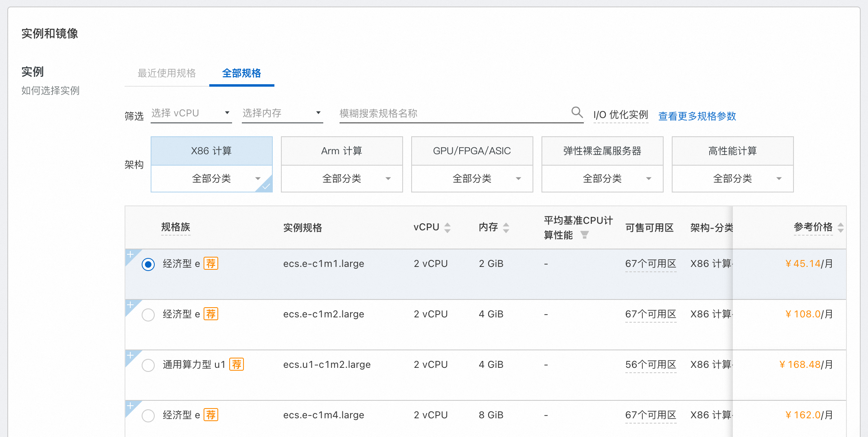Viewport: 868px width, 437px height.
Task: Click the sort icon next to vCPU column
Action: tap(448, 227)
